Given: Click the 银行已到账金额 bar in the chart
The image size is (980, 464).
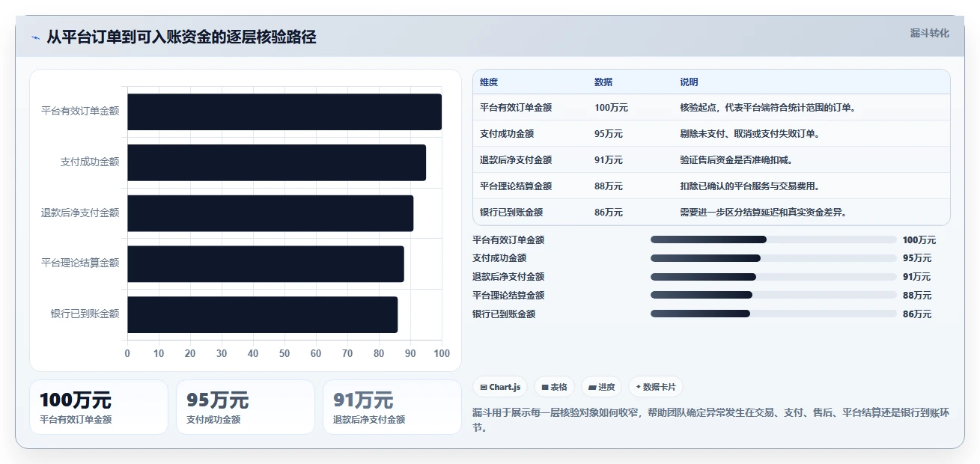Looking at the screenshot, I should coord(262,314).
